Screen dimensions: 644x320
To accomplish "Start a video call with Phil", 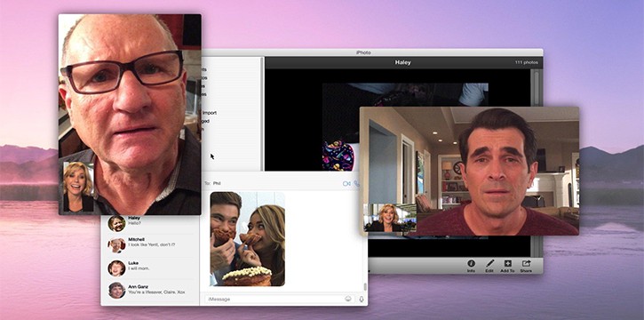I will [x=346, y=184].
